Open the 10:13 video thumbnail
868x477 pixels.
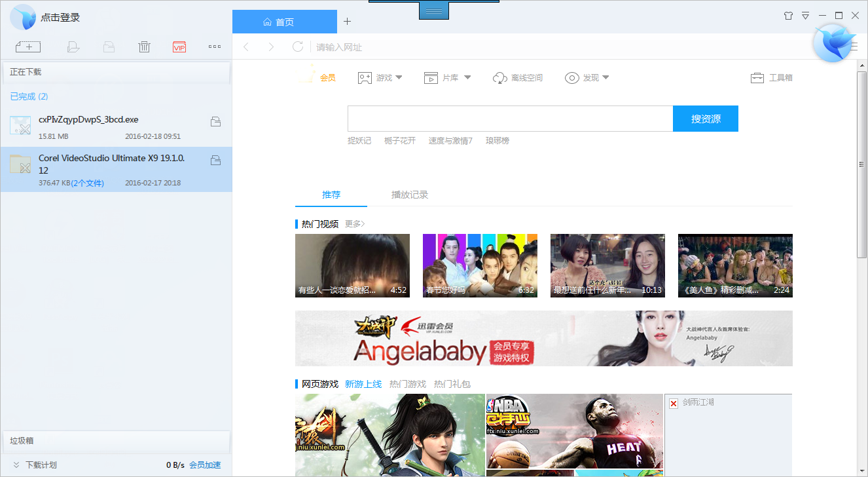(607, 265)
